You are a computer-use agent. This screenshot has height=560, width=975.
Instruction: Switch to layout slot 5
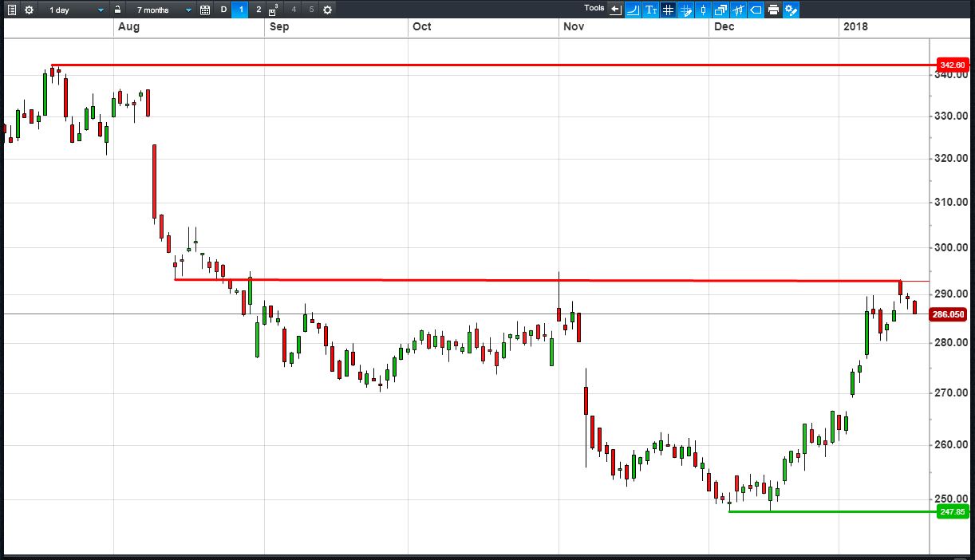click(311, 10)
